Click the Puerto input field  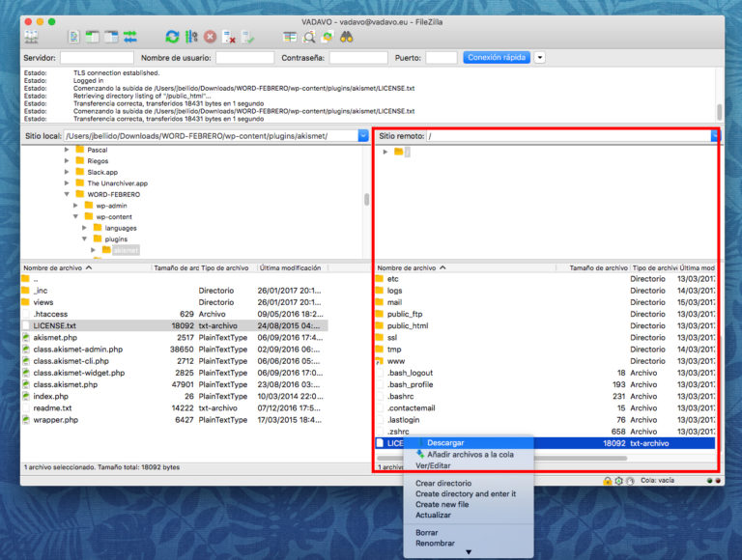pos(441,58)
